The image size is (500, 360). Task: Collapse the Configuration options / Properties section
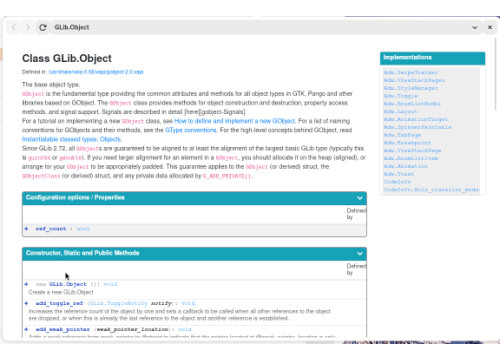360,198
